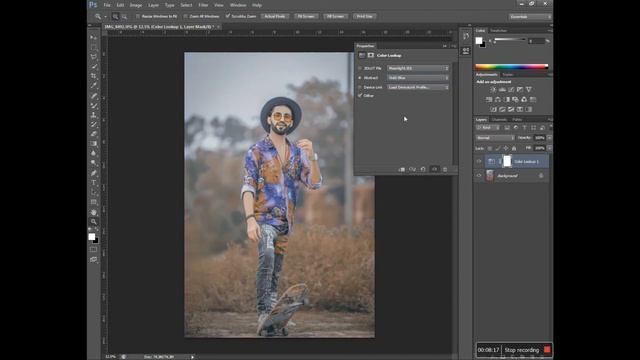Open the layer Fill slider dropdown

click(x=549, y=148)
